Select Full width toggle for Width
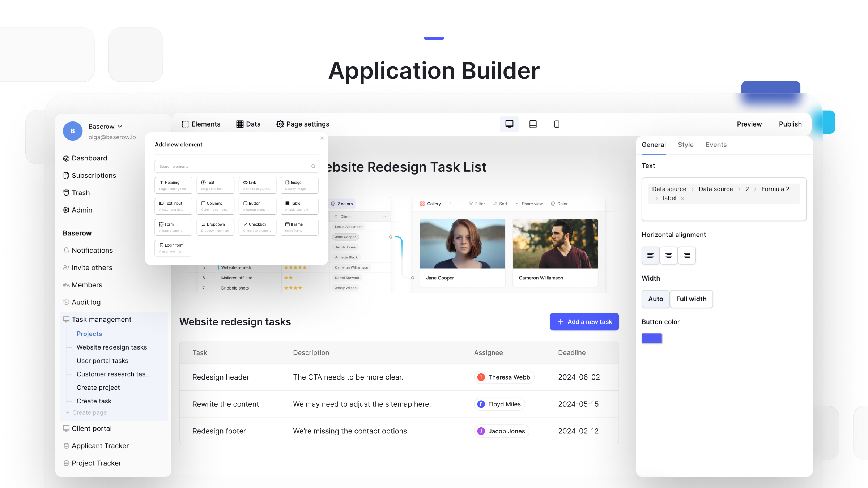Image resolution: width=868 pixels, height=488 pixels. pos(691,299)
